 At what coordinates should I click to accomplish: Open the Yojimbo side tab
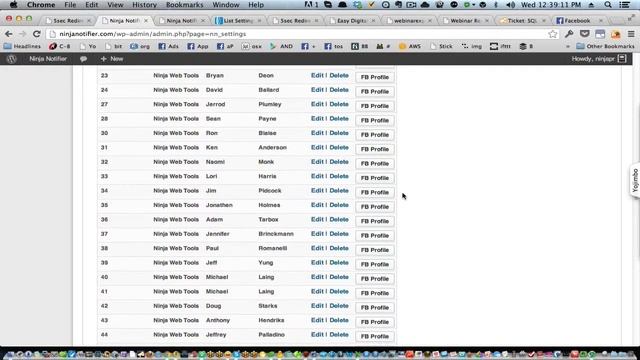pos(635,180)
